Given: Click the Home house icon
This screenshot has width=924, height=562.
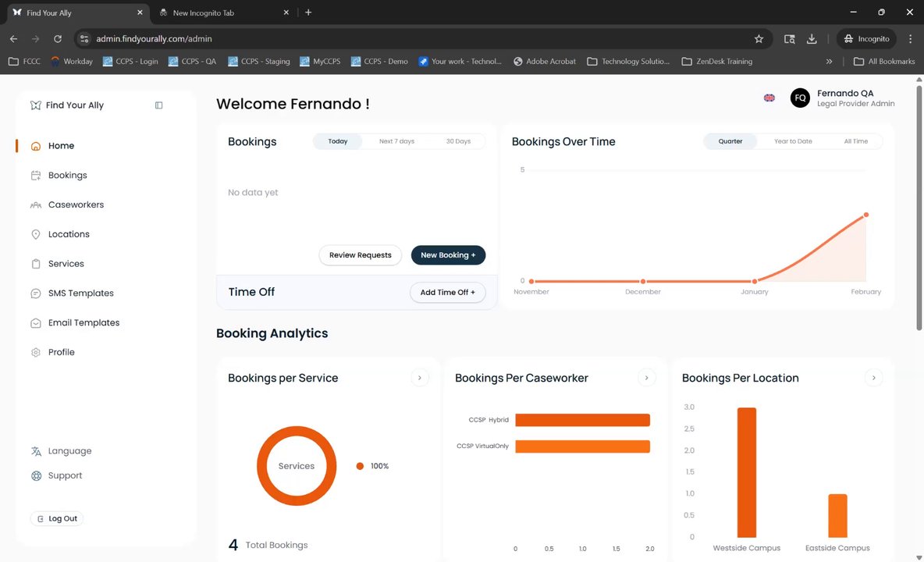Looking at the screenshot, I should pyautogui.click(x=36, y=145).
